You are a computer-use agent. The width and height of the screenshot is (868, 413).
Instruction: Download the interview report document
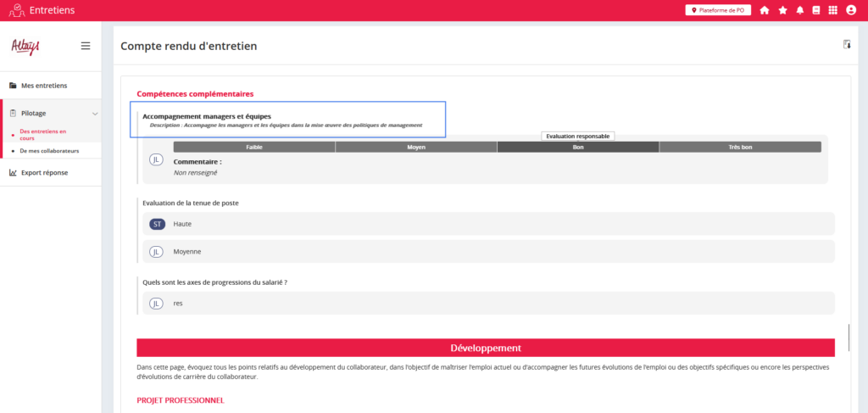(x=846, y=45)
